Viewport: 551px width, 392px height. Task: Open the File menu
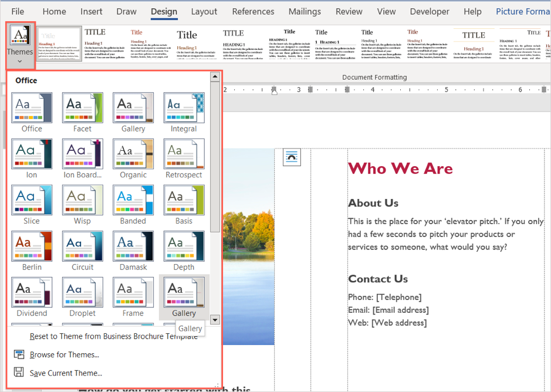pos(18,11)
